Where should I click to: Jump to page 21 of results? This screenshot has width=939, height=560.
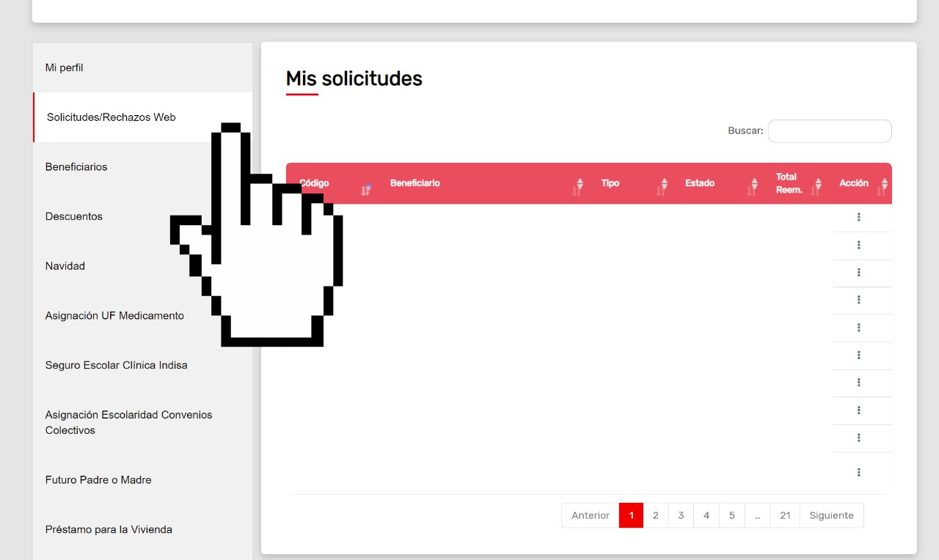pyautogui.click(x=785, y=515)
